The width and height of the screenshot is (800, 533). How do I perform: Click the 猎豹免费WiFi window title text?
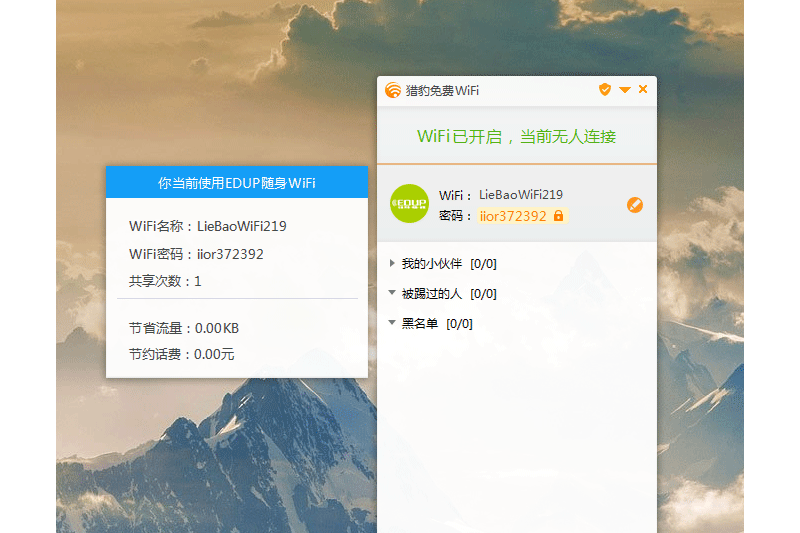(x=442, y=91)
